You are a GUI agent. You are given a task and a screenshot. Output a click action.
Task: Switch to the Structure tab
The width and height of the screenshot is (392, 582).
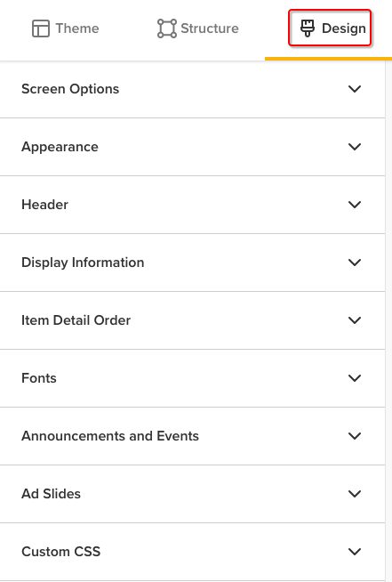tap(198, 28)
